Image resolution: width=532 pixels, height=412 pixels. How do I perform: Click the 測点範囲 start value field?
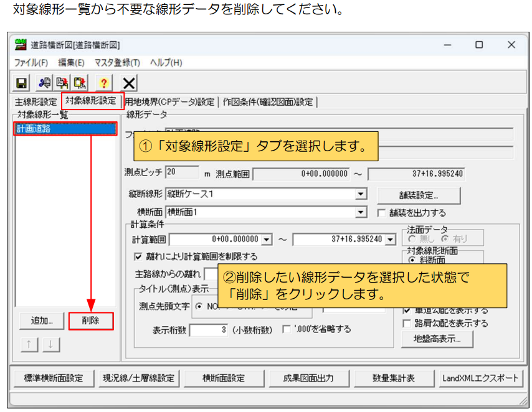pos(302,174)
